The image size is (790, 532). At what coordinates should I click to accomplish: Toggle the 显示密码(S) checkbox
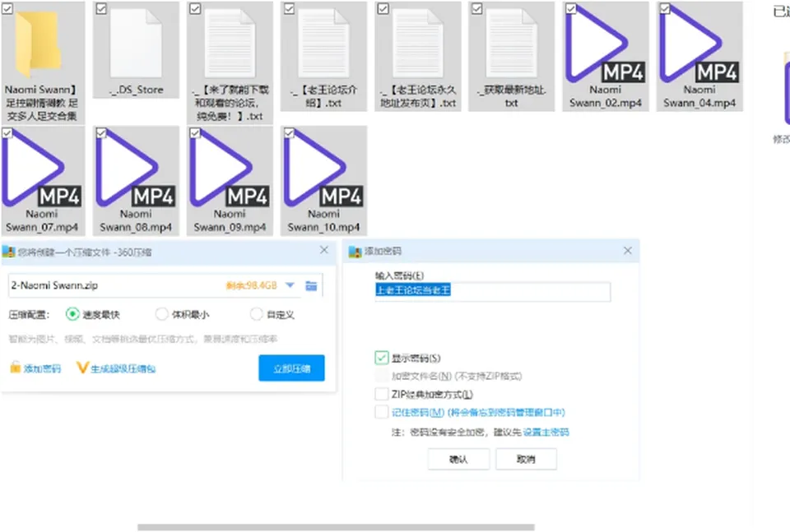point(381,358)
